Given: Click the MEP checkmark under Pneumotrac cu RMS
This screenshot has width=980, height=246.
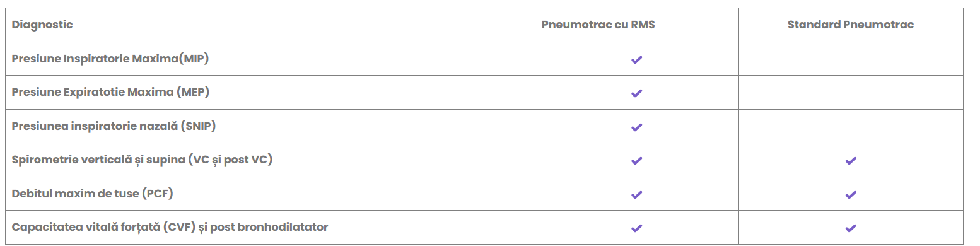Looking at the screenshot, I should coord(636,93).
